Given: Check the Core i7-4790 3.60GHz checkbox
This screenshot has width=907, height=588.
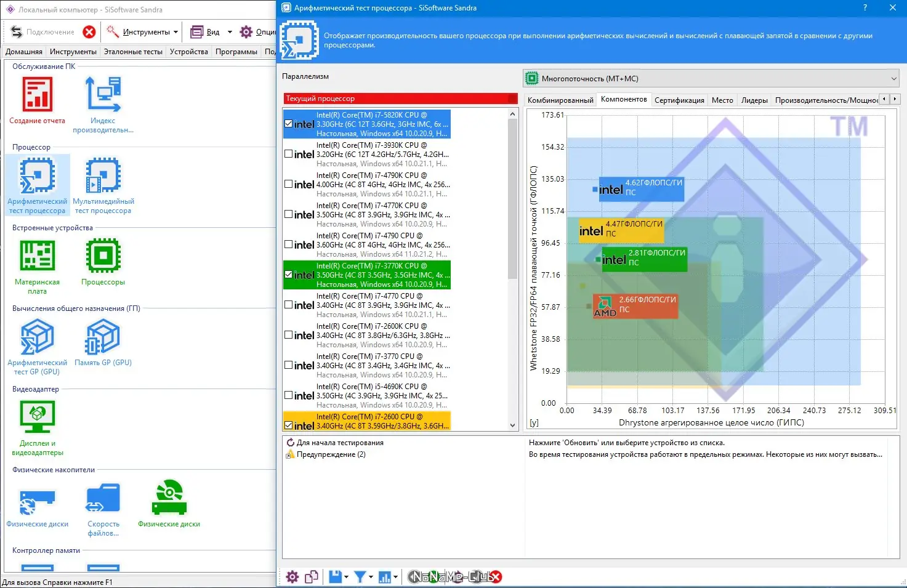Looking at the screenshot, I should pos(289,244).
